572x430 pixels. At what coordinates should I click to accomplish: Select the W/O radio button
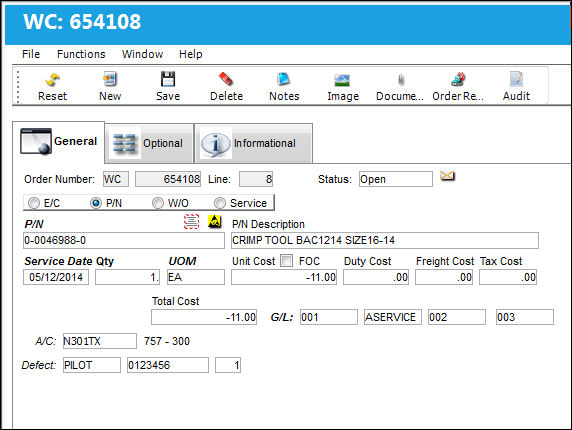158,203
